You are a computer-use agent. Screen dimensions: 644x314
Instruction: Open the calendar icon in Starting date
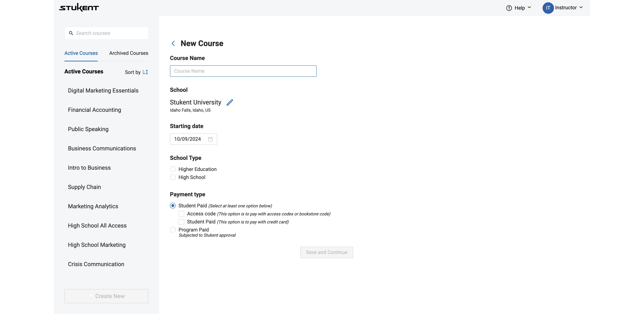coord(210,139)
